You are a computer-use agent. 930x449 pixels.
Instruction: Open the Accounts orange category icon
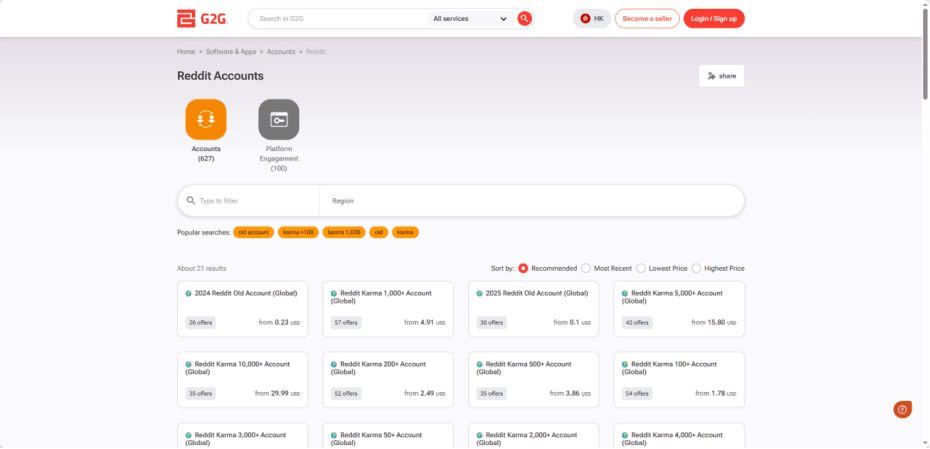point(206,119)
